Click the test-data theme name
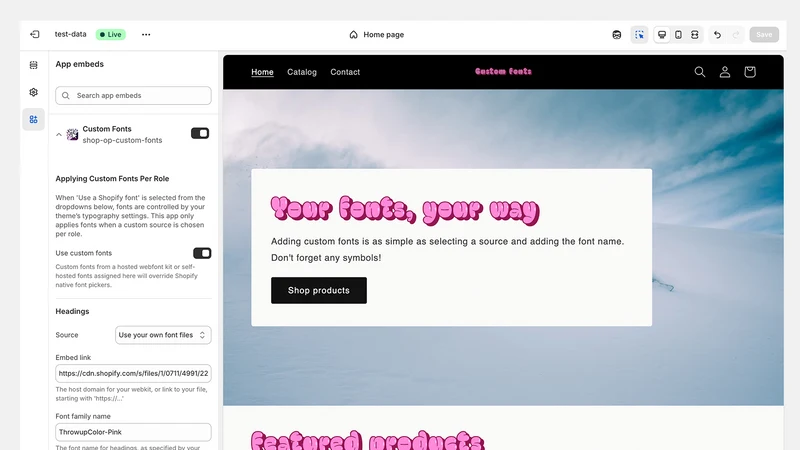 coord(70,34)
